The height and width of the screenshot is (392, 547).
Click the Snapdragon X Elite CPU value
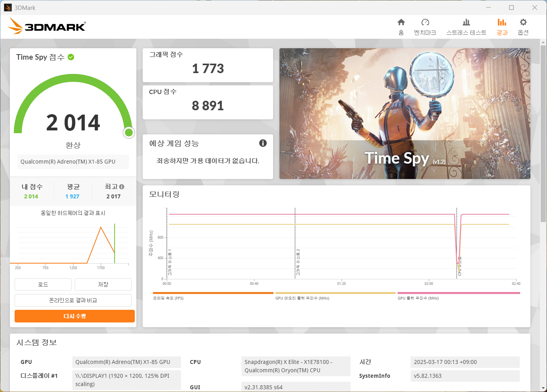click(x=296, y=366)
